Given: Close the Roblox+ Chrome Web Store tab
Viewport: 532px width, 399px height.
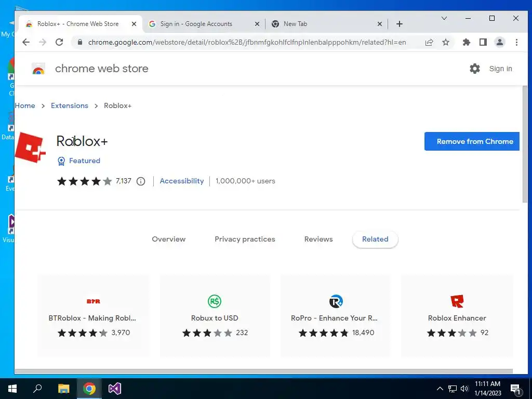Looking at the screenshot, I should pos(134,24).
